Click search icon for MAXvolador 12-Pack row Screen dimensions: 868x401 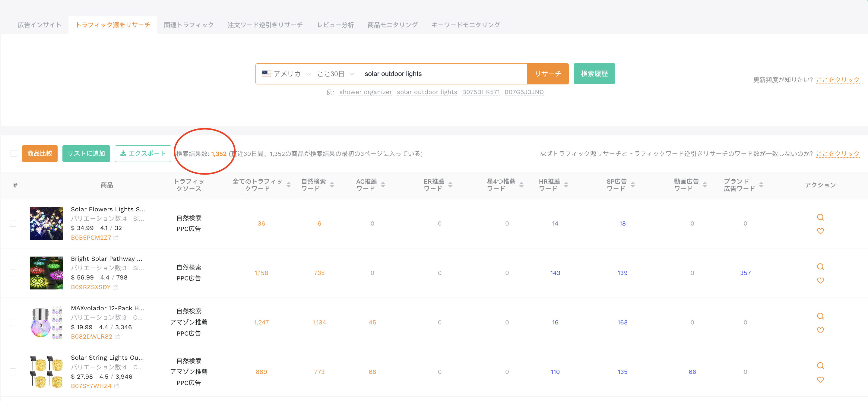coord(820,316)
